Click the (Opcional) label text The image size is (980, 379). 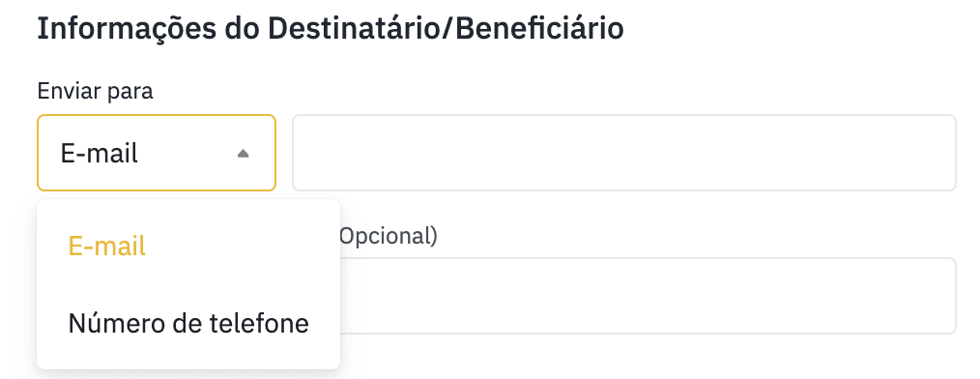pyautogui.click(x=389, y=237)
